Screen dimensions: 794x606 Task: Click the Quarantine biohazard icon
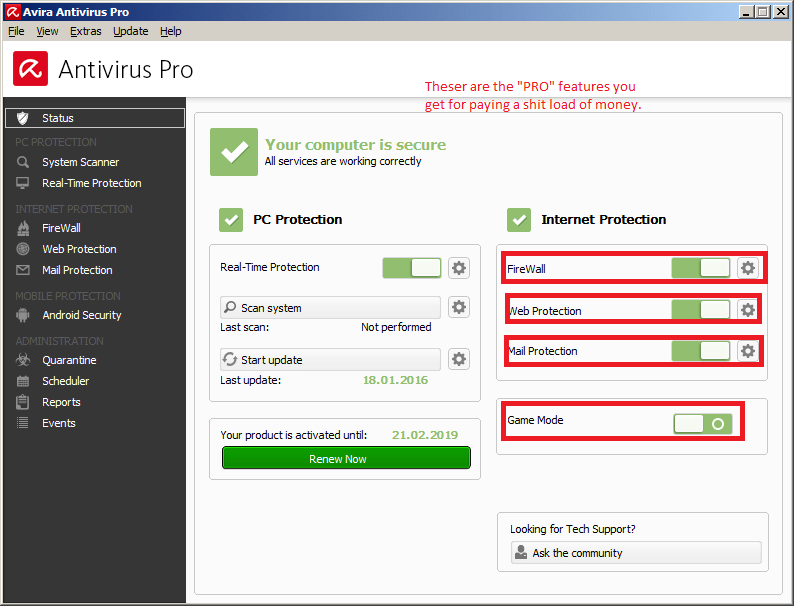coord(23,360)
